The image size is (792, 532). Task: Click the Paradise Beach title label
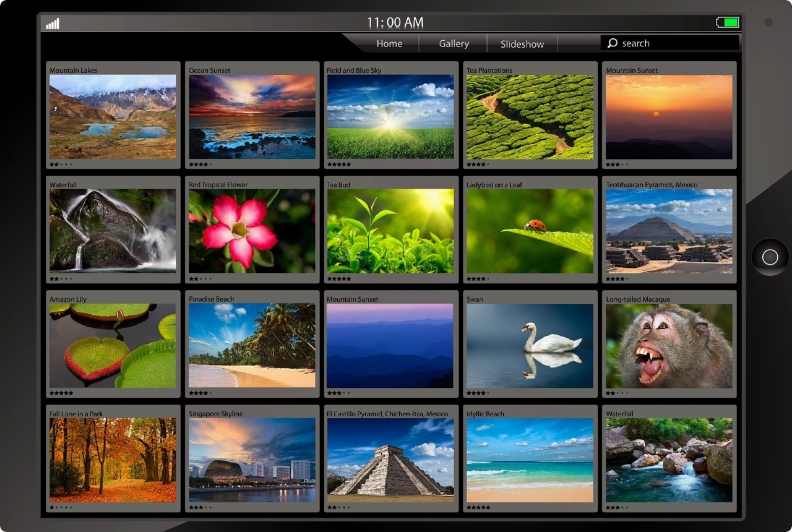212,299
